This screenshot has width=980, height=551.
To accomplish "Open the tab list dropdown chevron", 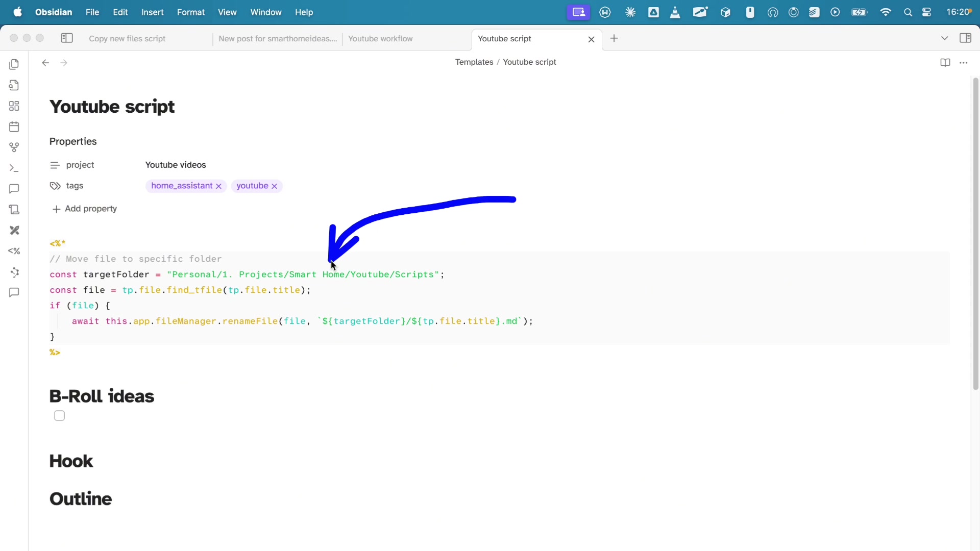I will tap(944, 38).
